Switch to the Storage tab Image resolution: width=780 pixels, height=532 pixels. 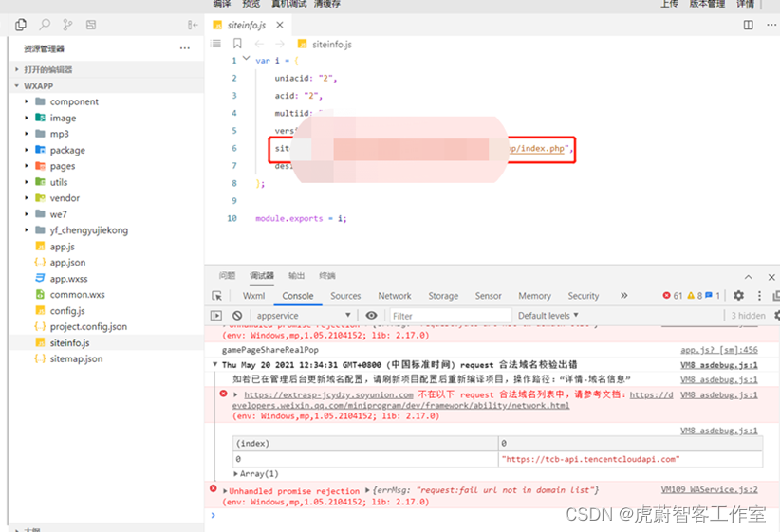(443, 296)
